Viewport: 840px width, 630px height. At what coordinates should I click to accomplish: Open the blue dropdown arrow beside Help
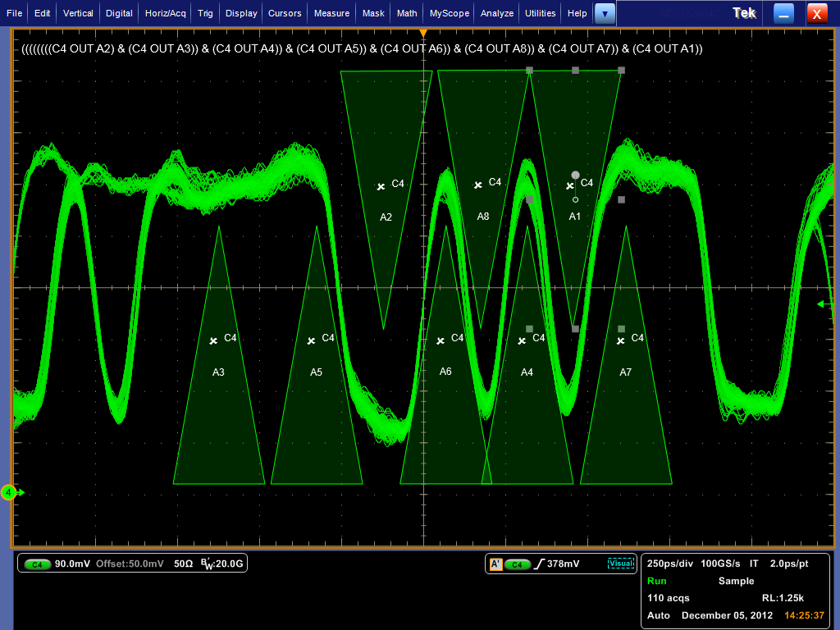pyautogui.click(x=605, y=13)
